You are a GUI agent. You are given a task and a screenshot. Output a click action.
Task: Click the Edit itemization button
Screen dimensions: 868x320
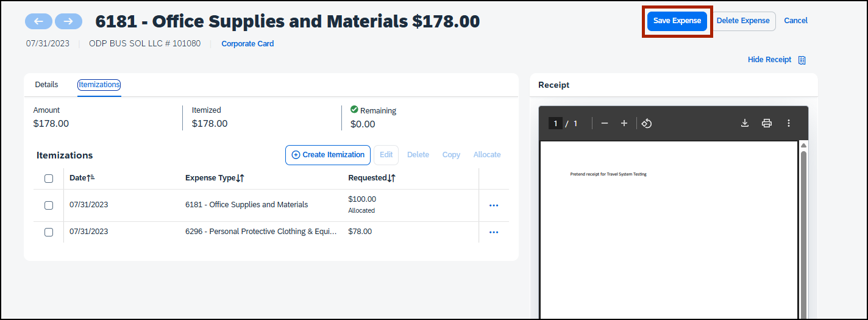pos(386,155)
